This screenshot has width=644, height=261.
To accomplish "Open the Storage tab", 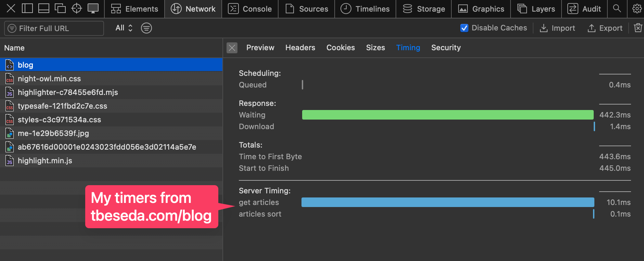I will coord(424,9).
